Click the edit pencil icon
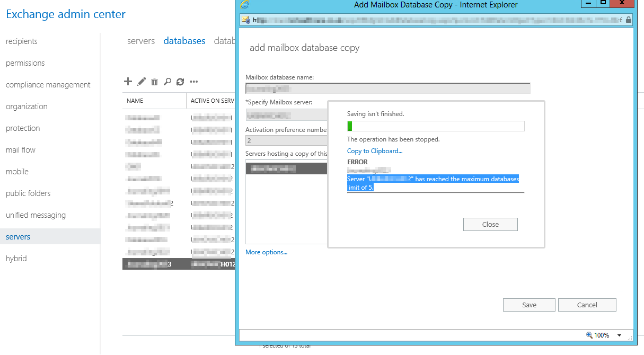 142,82
